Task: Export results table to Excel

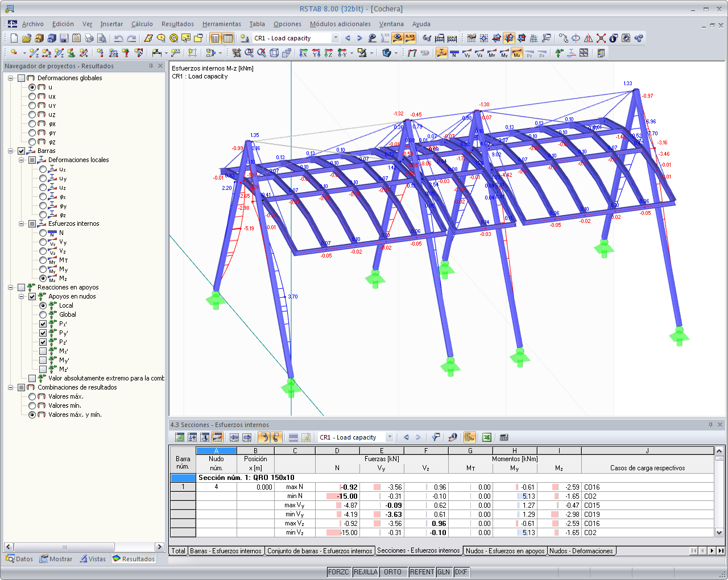Action: click(487, 437)
